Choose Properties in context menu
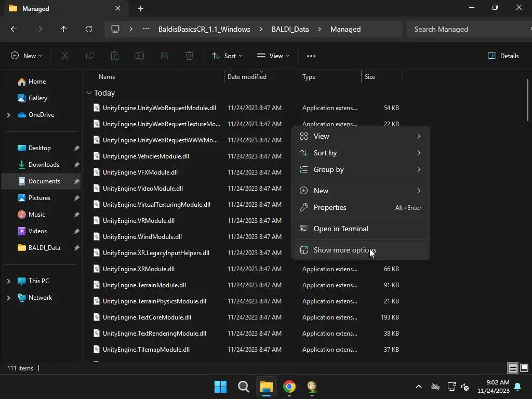This screenshot has width=532, height=399. tap(361, 208)
